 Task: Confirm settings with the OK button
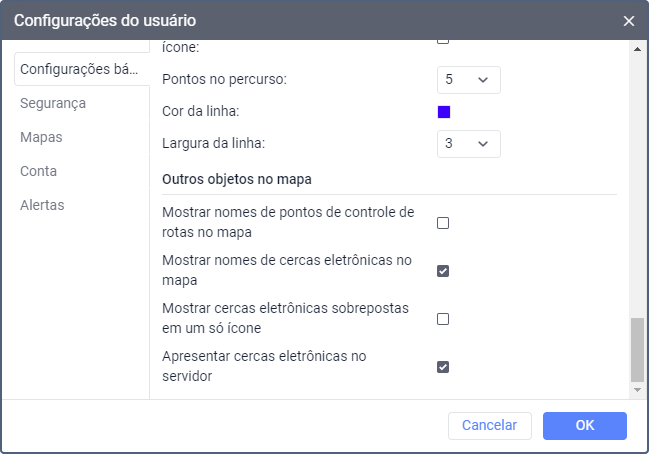(x=585, y=425)
